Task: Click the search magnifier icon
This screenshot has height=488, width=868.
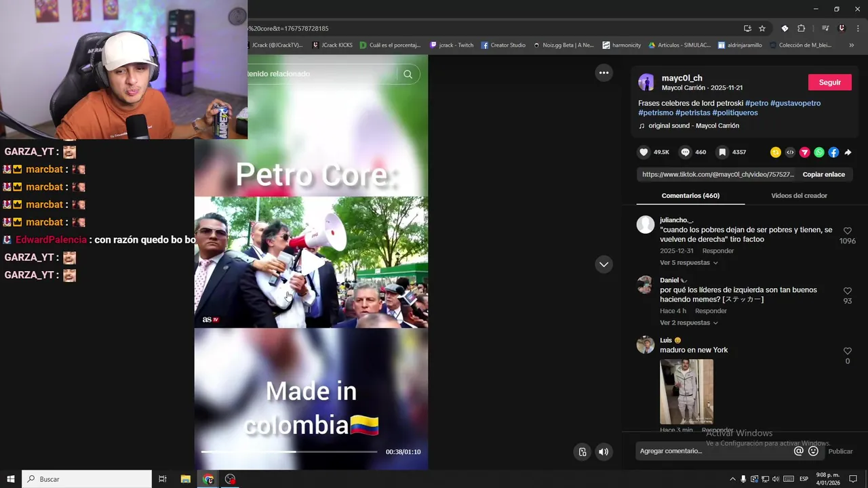Action: pyautogui.click(x=408, y=75)
